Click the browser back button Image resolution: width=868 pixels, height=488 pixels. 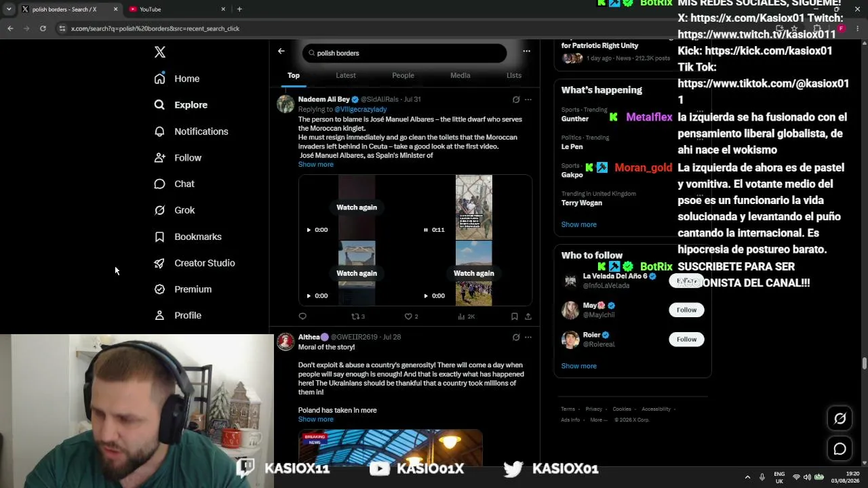pyautogui.click(x=10, y=28)
